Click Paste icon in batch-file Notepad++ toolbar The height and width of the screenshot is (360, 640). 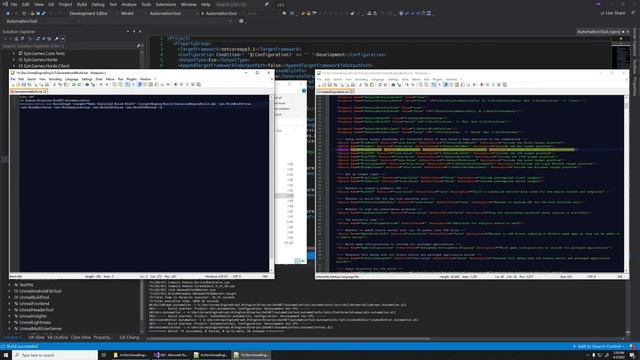click(x=65, y=84)
